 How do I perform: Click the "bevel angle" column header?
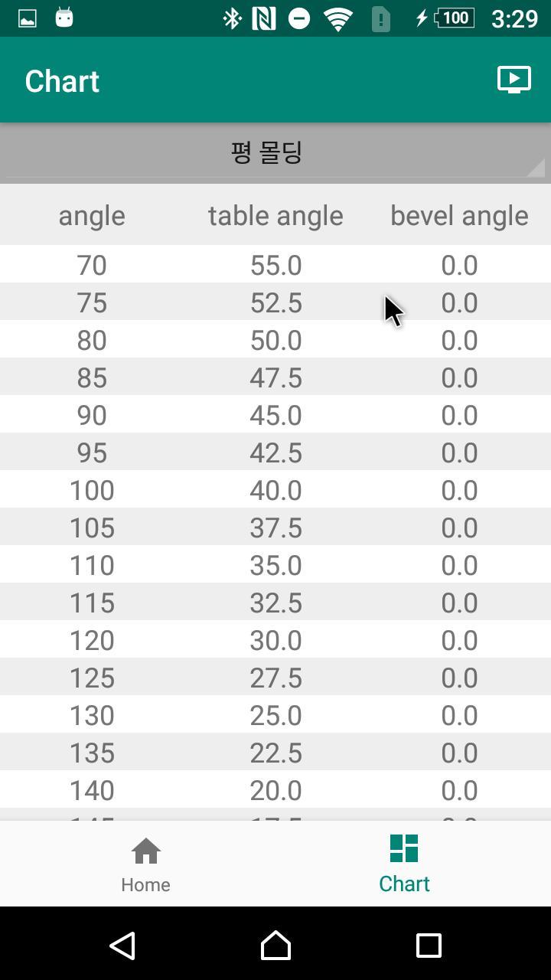coord(459,216)
